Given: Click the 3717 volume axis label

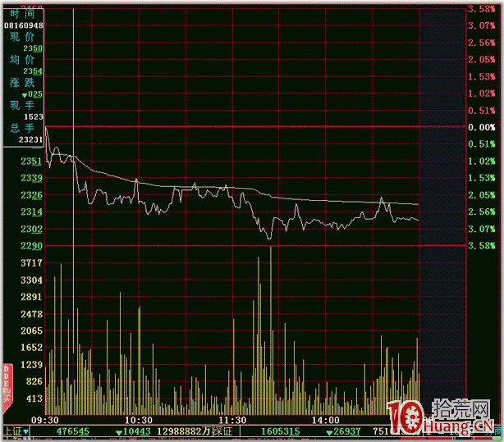Looking at the screenshot, I should pyautogui.click(x=31, y=263).
